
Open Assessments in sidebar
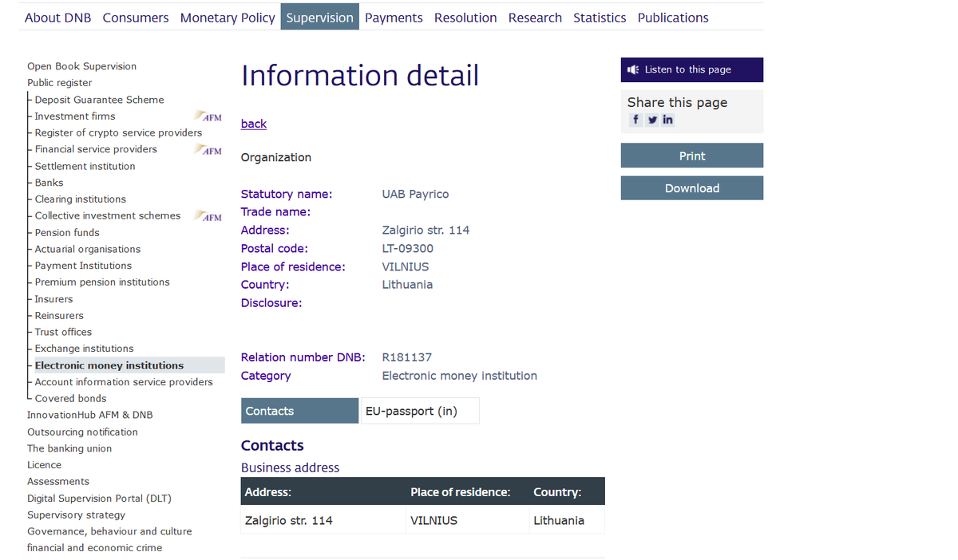[x=58, y=482]
